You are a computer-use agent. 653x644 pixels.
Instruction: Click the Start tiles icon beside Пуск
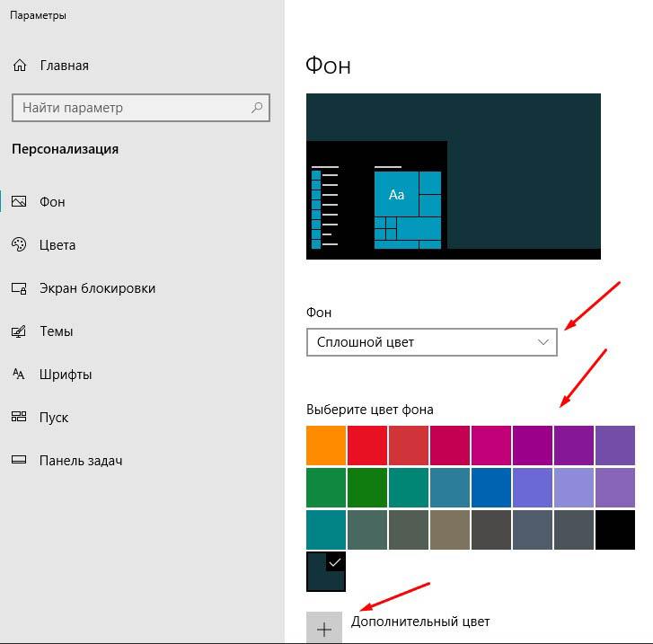click(x=19, y=417)
